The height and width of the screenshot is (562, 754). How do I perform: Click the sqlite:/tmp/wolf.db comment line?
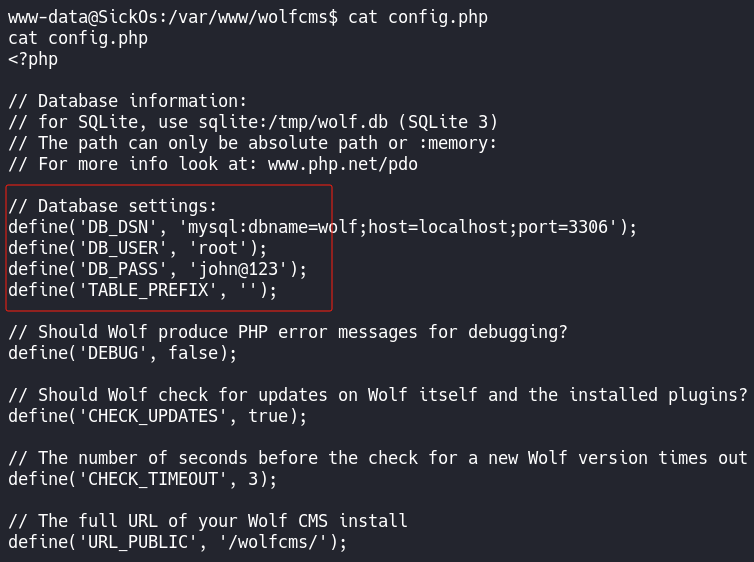pos(253,122)
